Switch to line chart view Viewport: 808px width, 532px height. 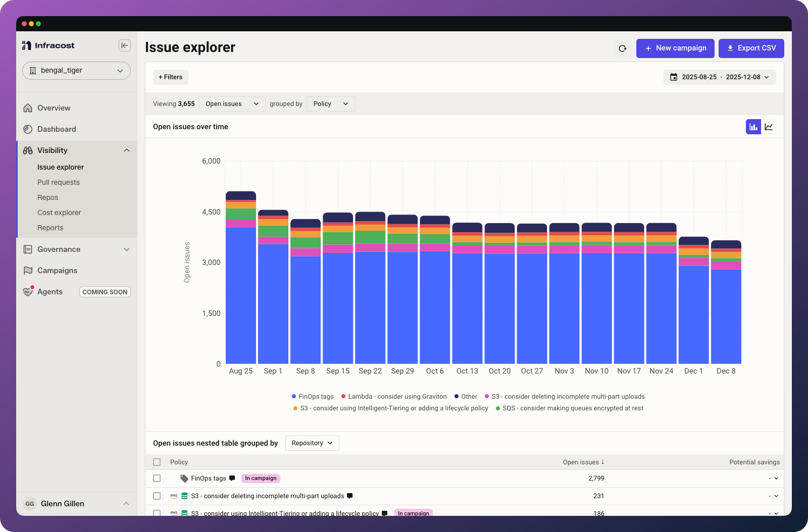click(769, 127)
